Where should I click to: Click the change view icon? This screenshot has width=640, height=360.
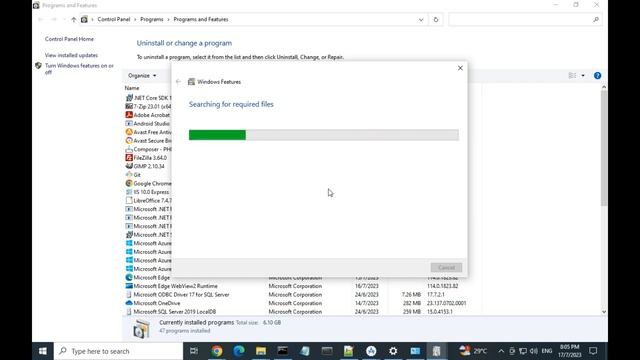(x=572, y=76)
